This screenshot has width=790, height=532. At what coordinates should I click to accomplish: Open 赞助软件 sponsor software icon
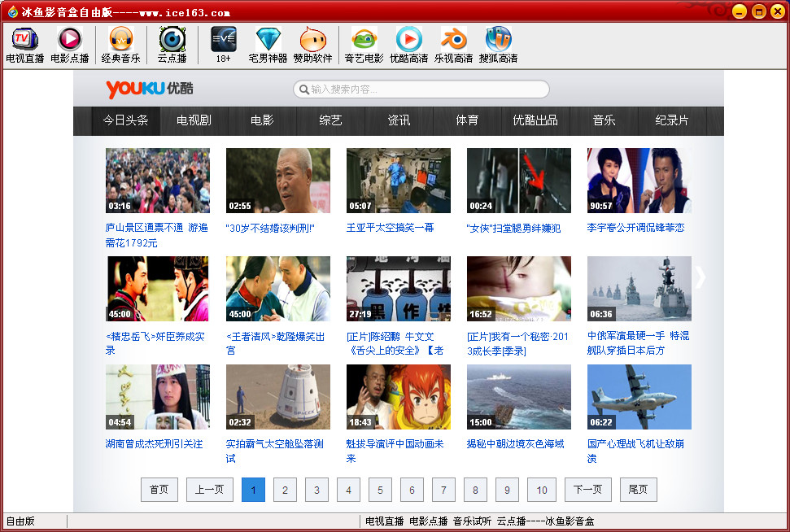[x=313, y=46]
